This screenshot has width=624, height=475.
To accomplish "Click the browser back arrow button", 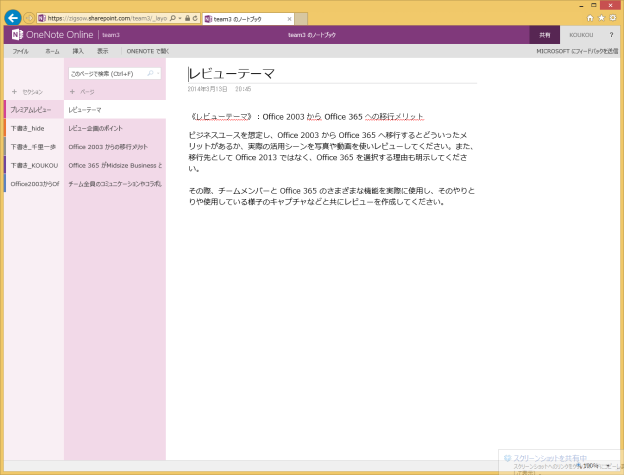I will 12,18.
